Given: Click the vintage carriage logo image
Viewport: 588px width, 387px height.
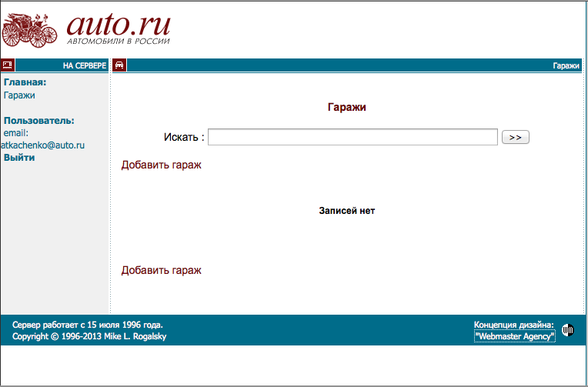Looking at the screenshot, I should point(29,29).
